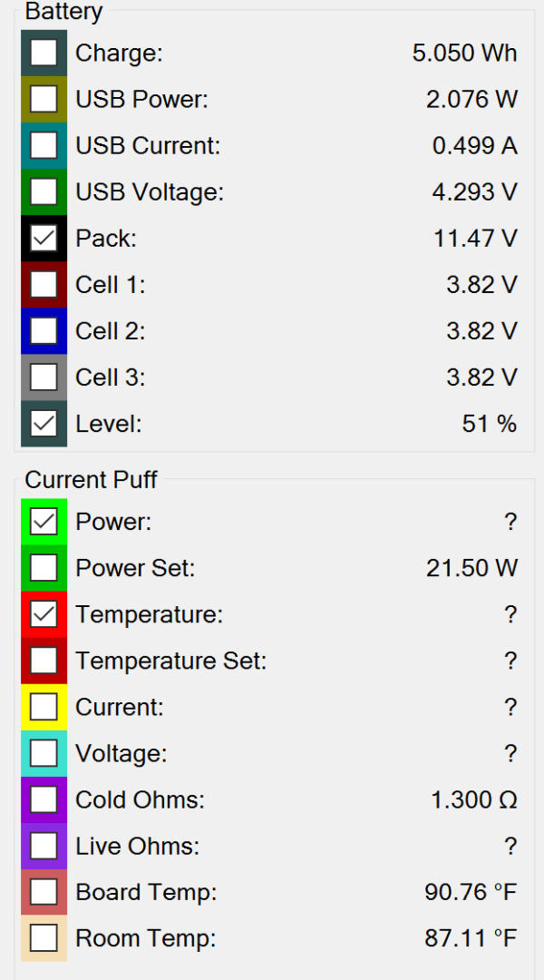Enable the Room Temp checkbox
Viewport: 544px width, 980px height.
pos(44,938)
